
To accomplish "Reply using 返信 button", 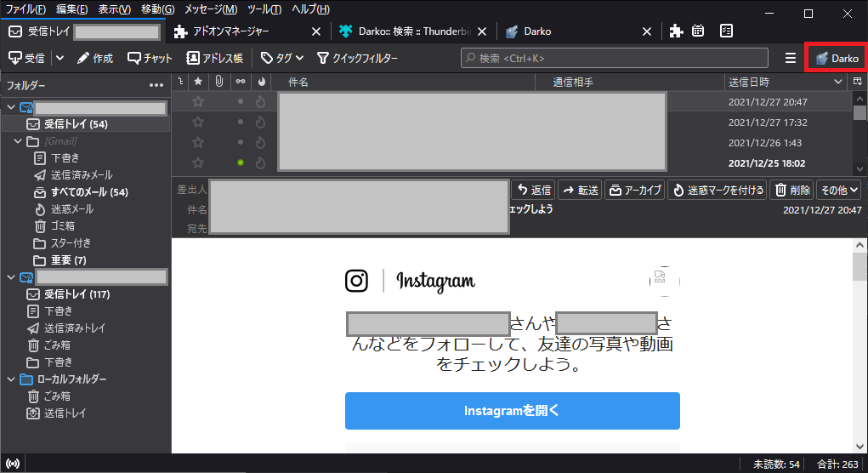I will point(534,190).
